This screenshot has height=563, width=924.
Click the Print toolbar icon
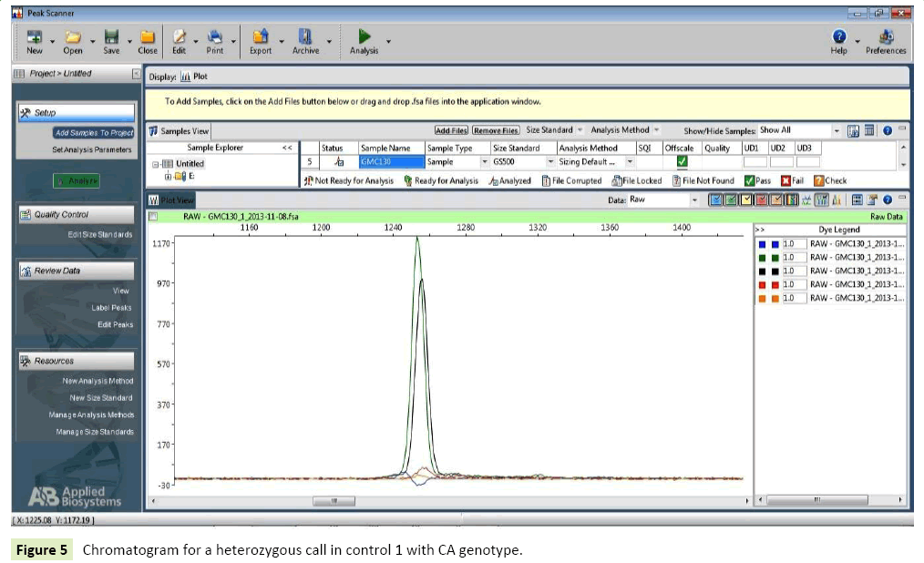tap(214, 37)
